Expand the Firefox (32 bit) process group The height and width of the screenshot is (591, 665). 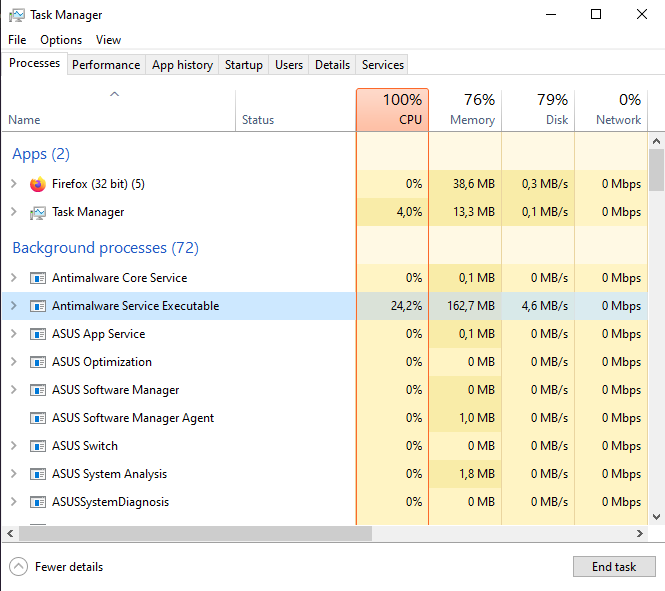click(13, 184)
